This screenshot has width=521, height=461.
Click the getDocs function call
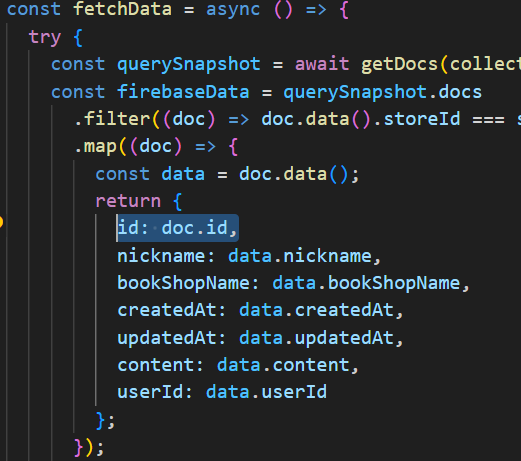(399, 64)
